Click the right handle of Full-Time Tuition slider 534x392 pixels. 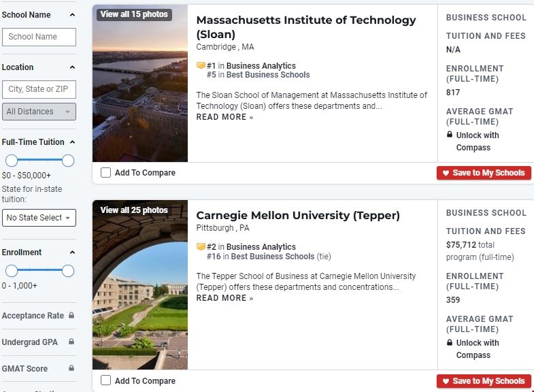coord(68,161)
